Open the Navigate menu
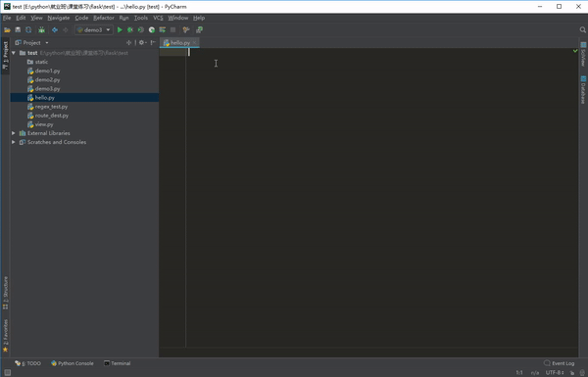 (x=59, y=18)
